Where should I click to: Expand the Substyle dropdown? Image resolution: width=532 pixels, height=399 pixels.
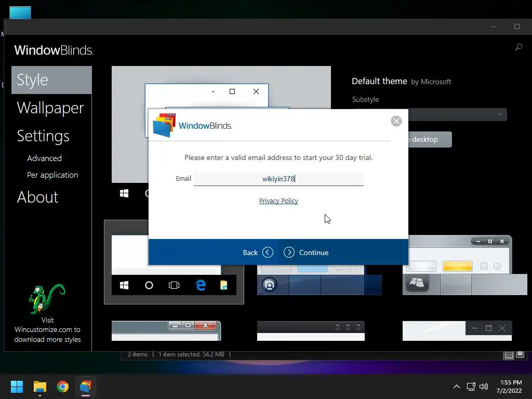(x=500, y=115)
